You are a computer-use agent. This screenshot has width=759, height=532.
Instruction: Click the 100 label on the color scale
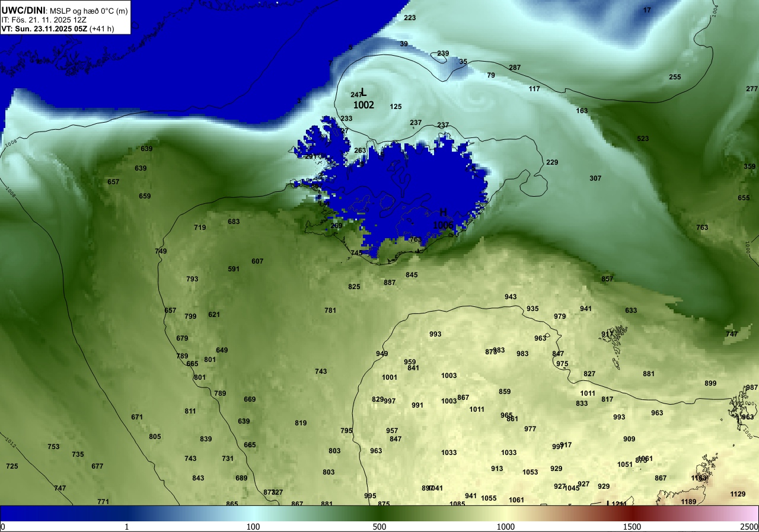coord(253,526)
